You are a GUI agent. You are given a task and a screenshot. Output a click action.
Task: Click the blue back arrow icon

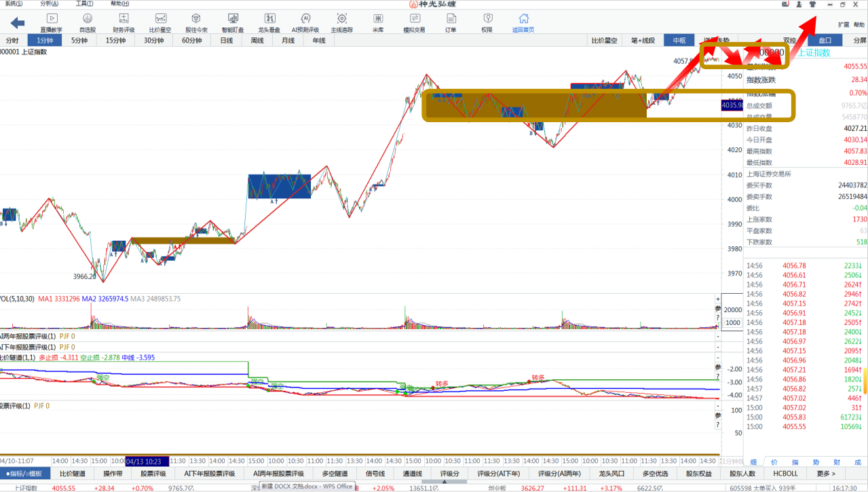pos(18,23)
